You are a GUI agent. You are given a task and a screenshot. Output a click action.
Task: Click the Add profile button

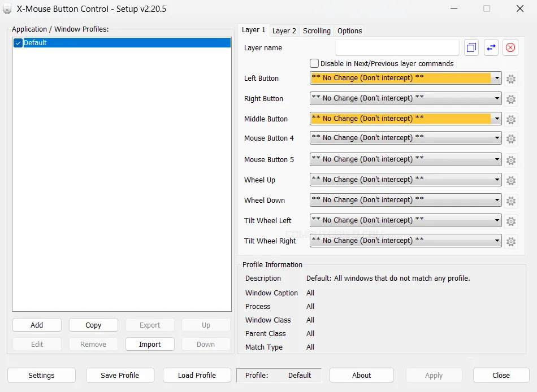[x=37, y=325]
